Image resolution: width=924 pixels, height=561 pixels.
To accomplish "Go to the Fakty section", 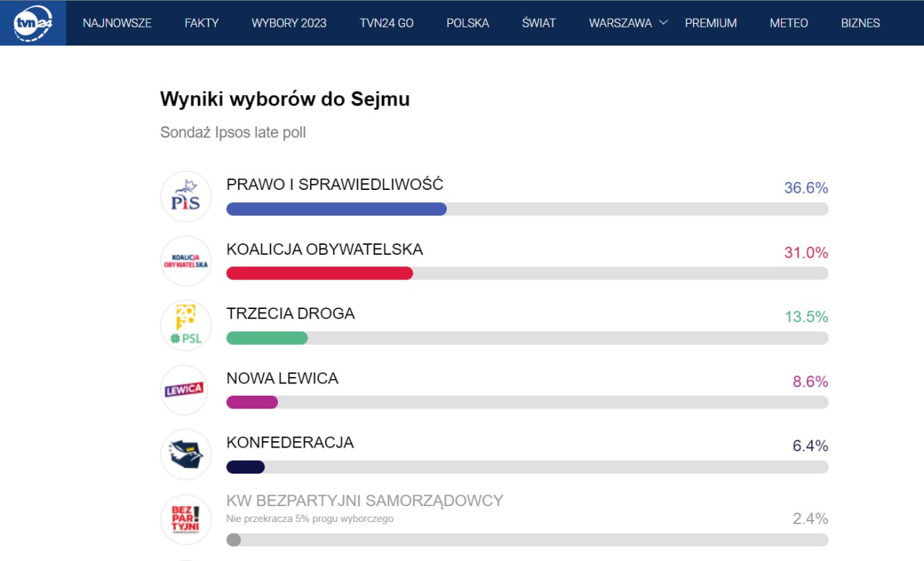I will click(201, 23).
